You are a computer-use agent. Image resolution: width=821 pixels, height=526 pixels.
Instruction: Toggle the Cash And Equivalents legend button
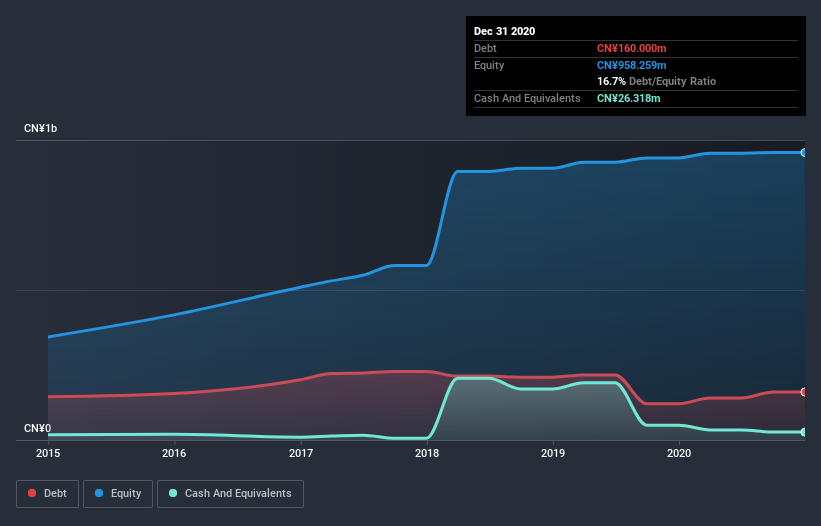(230, 494)
